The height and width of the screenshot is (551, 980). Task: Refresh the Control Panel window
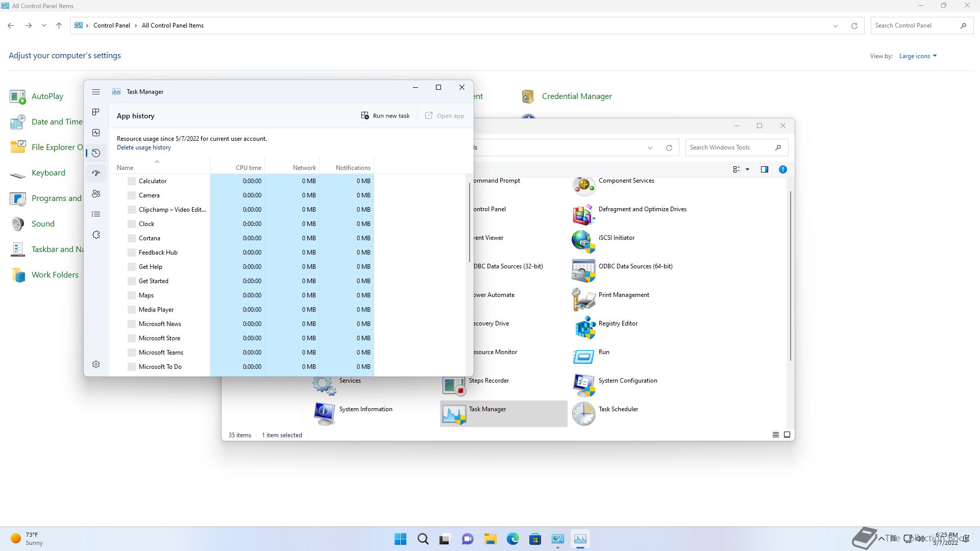(x=854, y=26)
